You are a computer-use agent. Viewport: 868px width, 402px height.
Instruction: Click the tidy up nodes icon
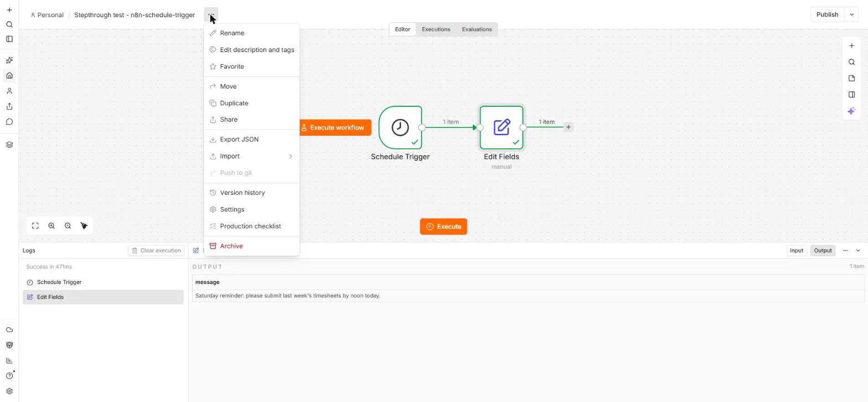[84, 226]
